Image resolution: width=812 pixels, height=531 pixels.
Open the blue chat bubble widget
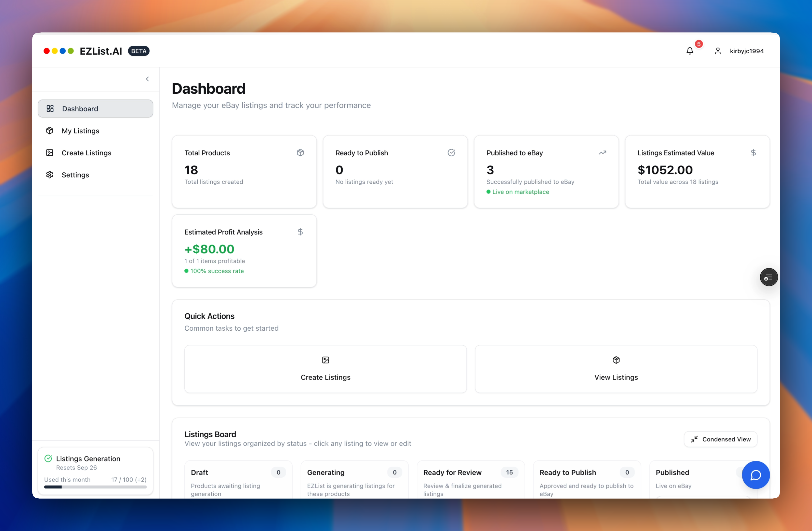pyautogui.click(x=755, y=475)
